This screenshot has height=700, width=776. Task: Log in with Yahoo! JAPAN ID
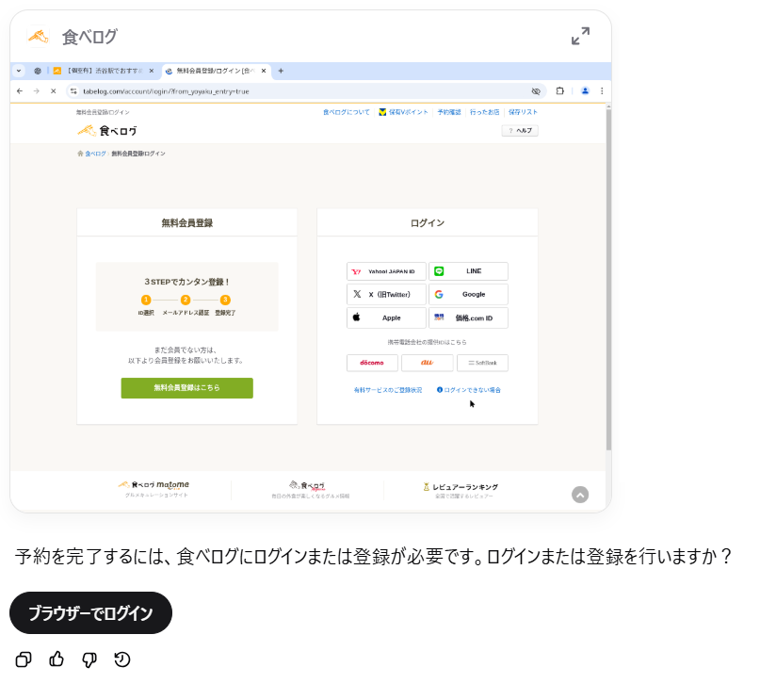click(x=386, y=271)
